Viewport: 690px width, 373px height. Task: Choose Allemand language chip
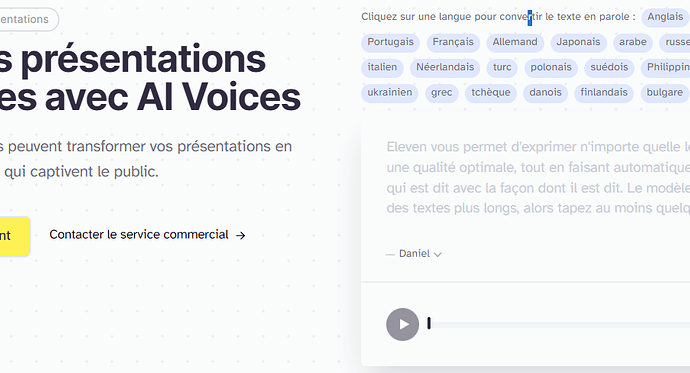(515, 42)
